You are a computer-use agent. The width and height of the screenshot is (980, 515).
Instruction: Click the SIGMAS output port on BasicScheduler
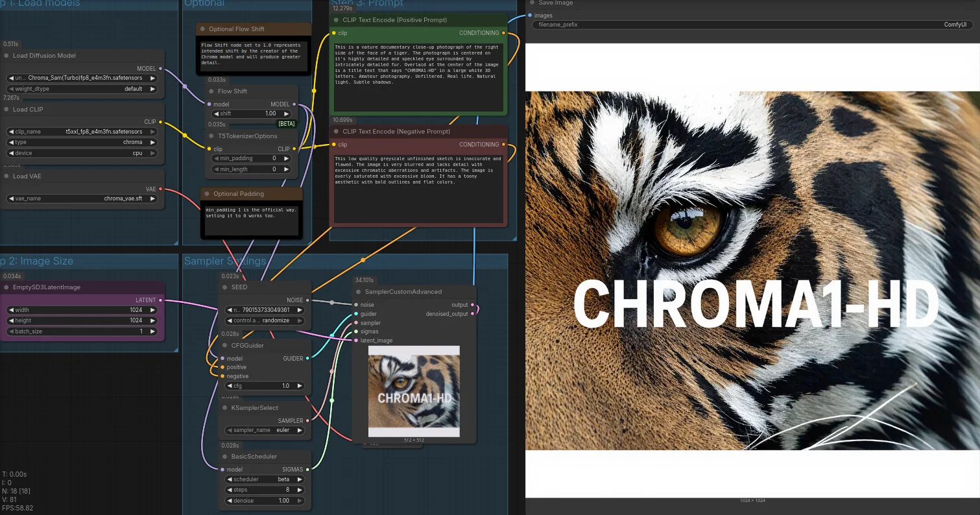pos(307,470)
